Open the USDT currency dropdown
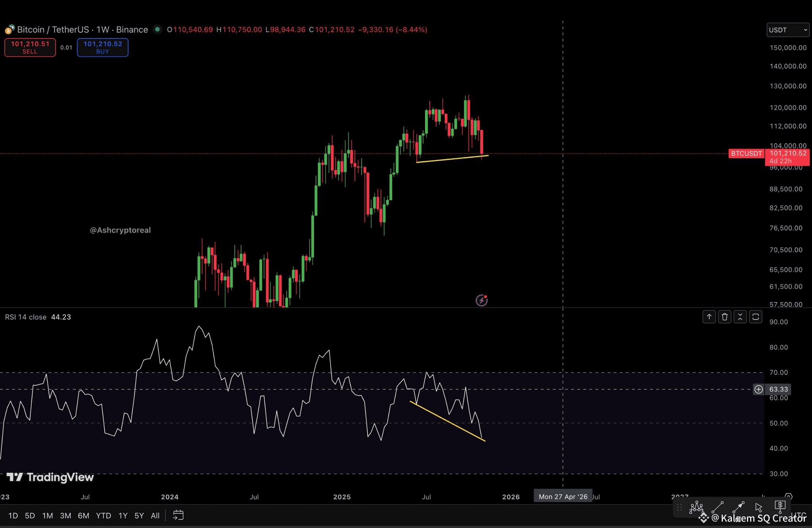This screenshot has width=812, height=528. pyautogui.click(x=787, y=30)
